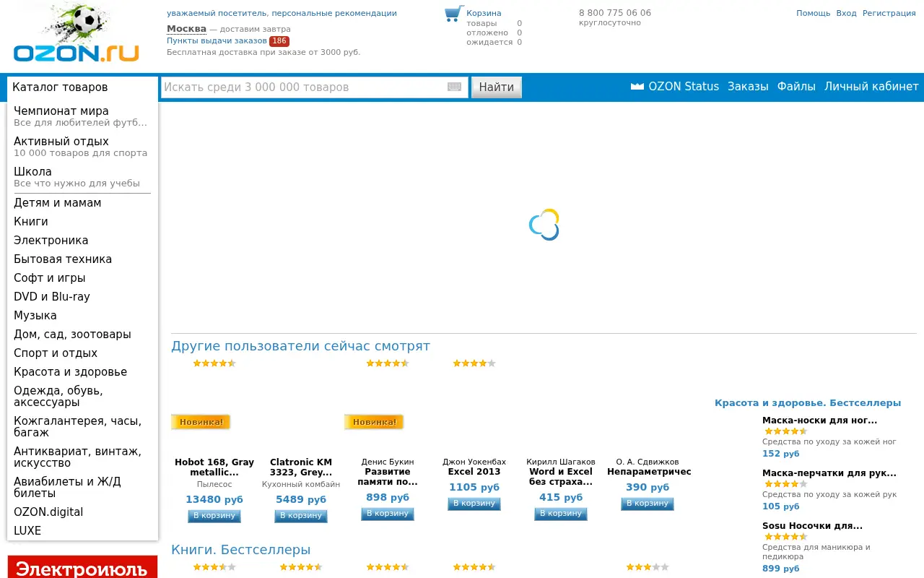Open Красота и здоровье in catalog menu
This screenshot has width=924, height=578.
click(71, 372)
